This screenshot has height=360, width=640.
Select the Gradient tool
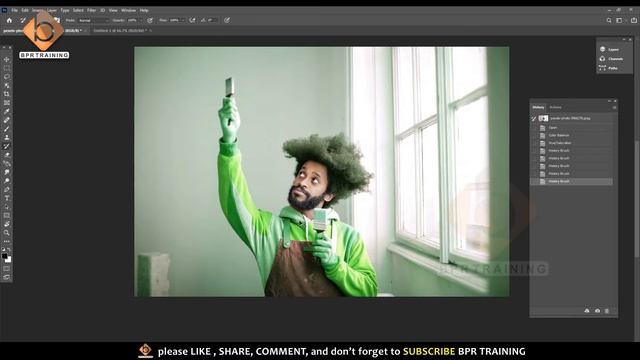(x=7, y=163)
